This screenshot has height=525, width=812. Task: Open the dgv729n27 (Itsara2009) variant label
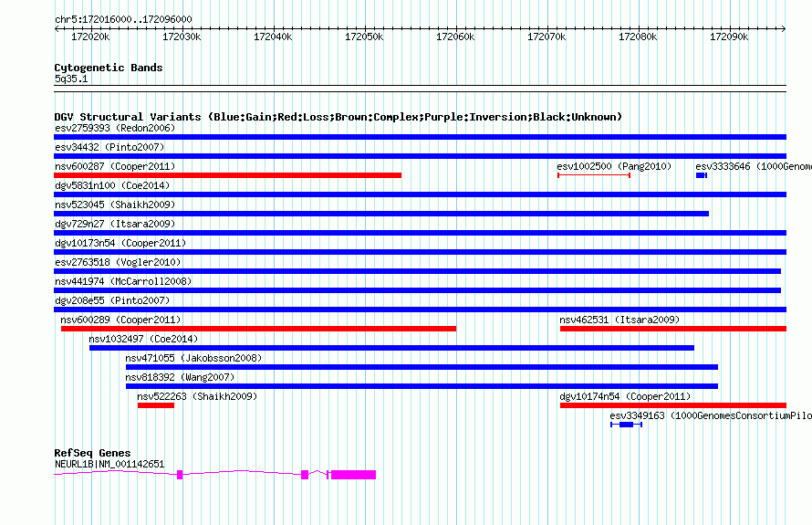[x=115, y=224]
